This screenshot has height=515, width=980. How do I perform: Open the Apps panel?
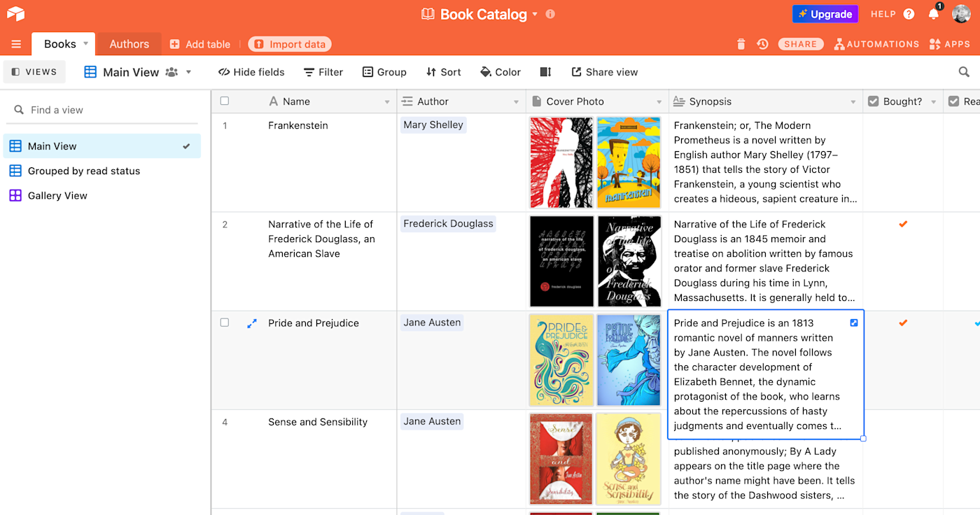950,44
